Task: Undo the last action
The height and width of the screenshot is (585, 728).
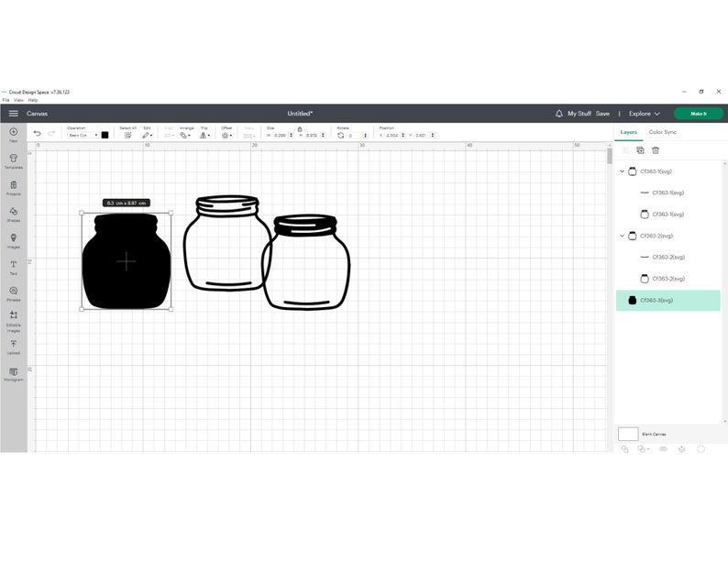Action: [38, 134]
